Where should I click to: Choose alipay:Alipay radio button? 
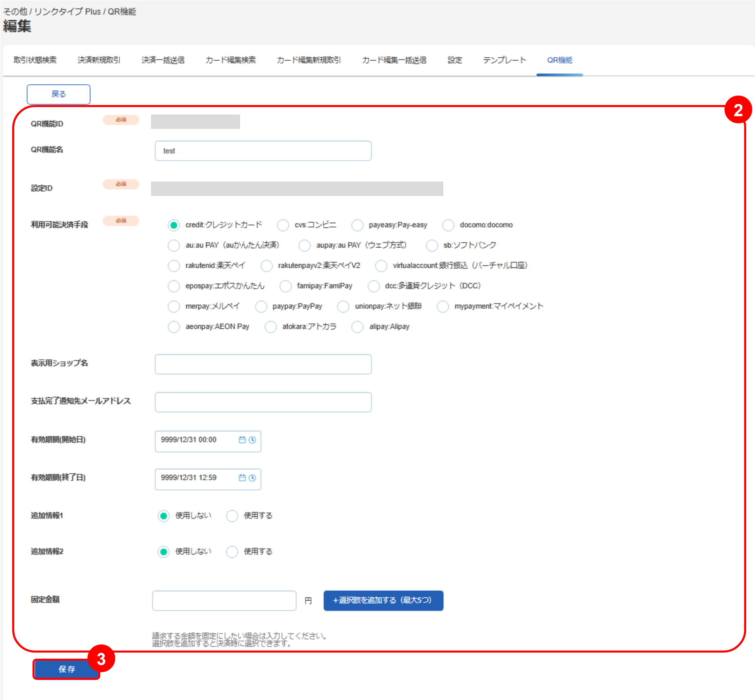358,327
